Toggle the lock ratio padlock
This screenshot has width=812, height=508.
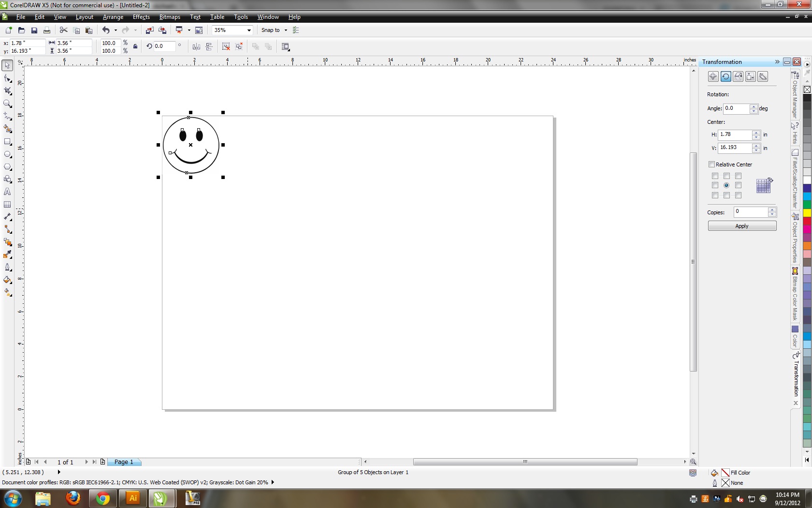(x=135, y=46)
